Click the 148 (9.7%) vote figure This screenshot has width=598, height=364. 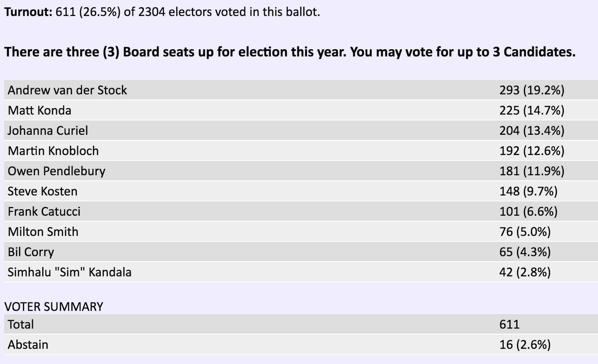click(528, 191)
